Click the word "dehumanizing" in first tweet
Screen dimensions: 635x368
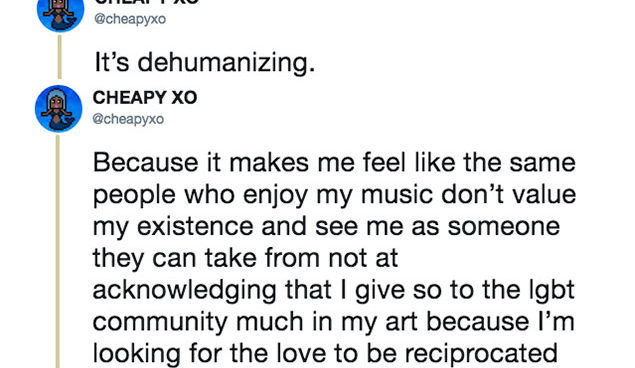tap(226, 62)
